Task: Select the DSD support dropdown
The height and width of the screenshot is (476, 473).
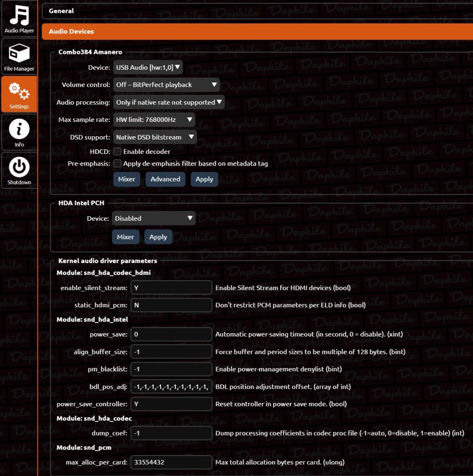Action: coord(155,137)
